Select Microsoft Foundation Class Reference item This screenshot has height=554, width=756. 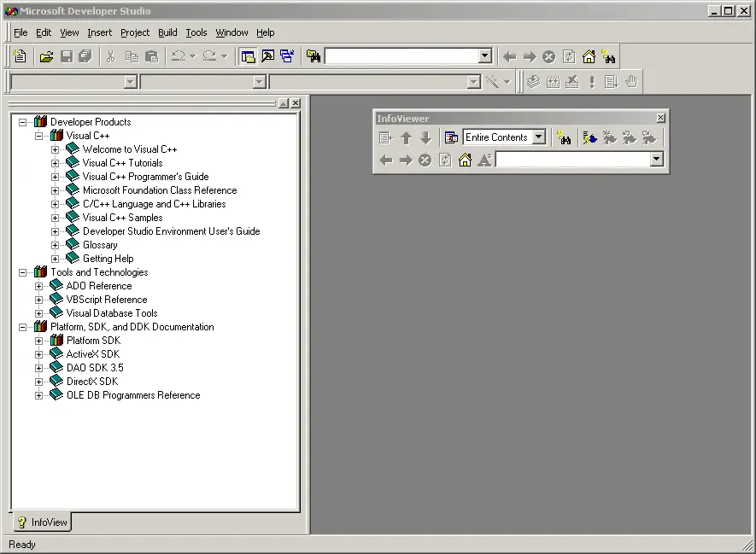click(x=160, y=190)
